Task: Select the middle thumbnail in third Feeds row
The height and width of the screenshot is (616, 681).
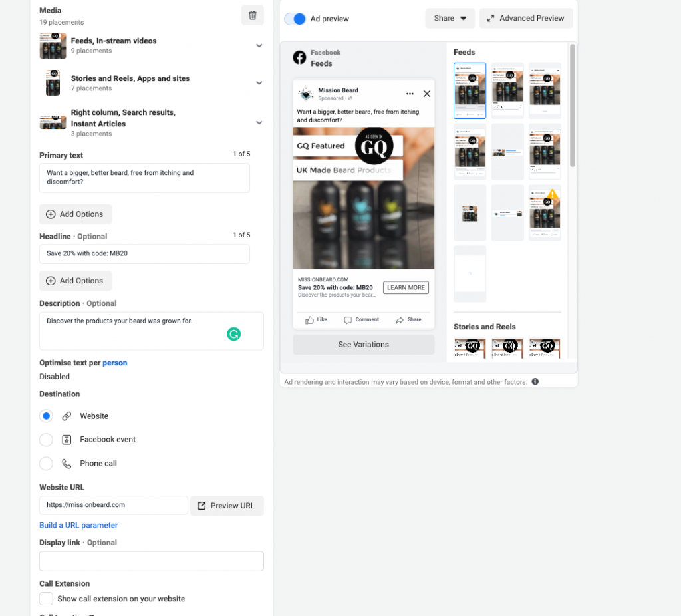Action: point(507,213)
